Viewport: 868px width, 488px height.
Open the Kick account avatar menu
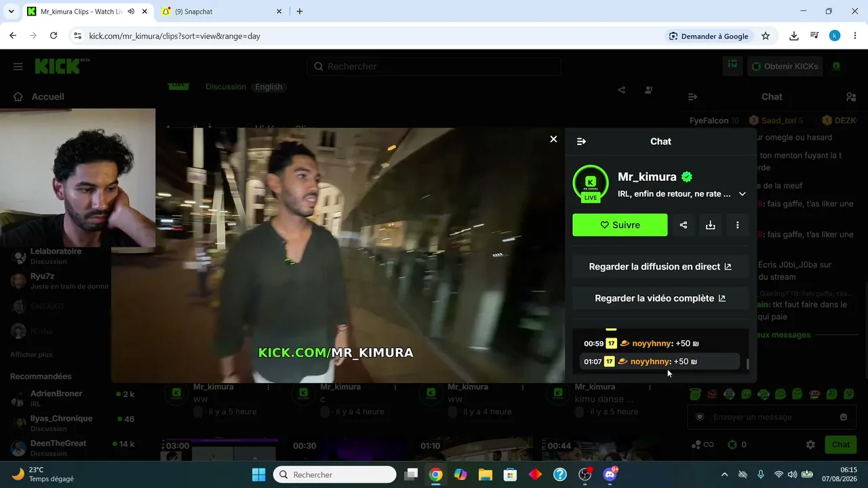[x=837, y=66]
